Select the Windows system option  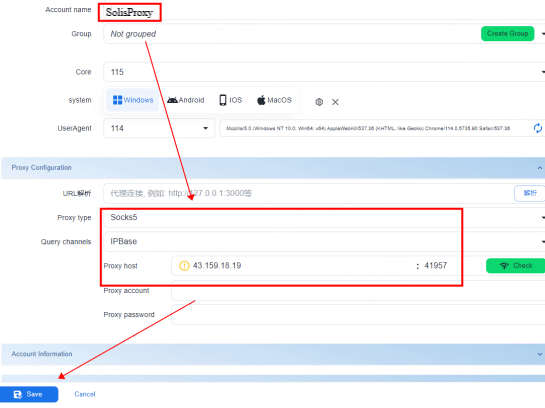[x=133, y=100]
